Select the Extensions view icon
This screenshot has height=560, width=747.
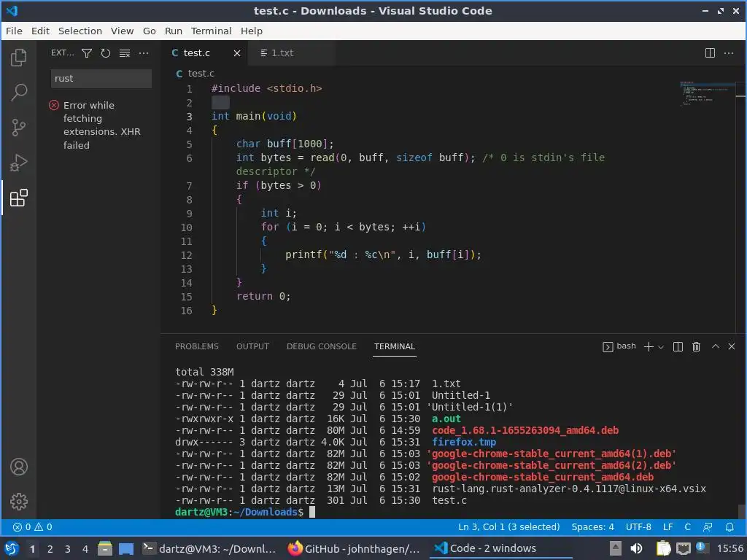tap(18, 198)
